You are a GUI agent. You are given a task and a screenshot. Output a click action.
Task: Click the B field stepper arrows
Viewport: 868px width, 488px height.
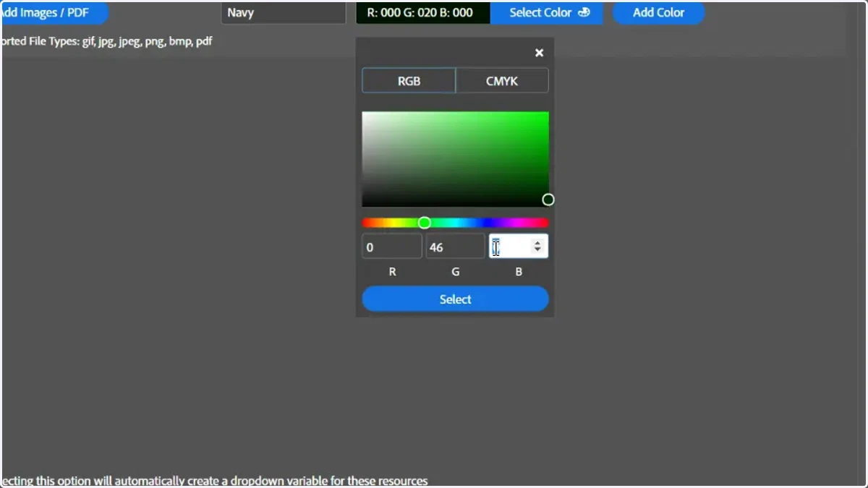(x=537, y=247)
